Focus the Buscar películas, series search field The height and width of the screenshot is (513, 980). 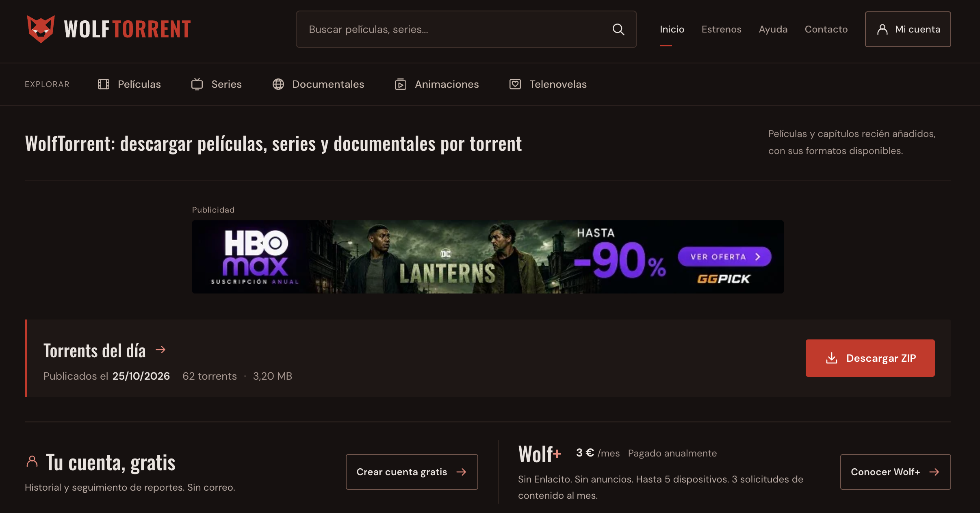click(466, 29)
